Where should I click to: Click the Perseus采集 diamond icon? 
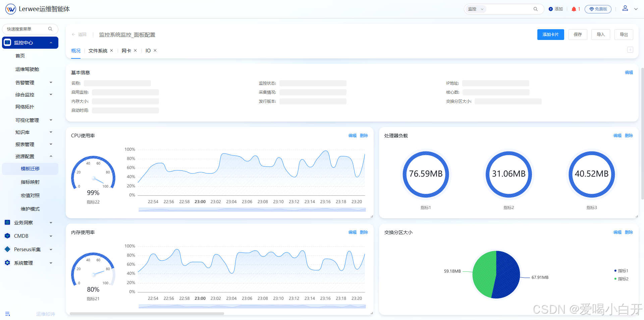tap(7, 249)
